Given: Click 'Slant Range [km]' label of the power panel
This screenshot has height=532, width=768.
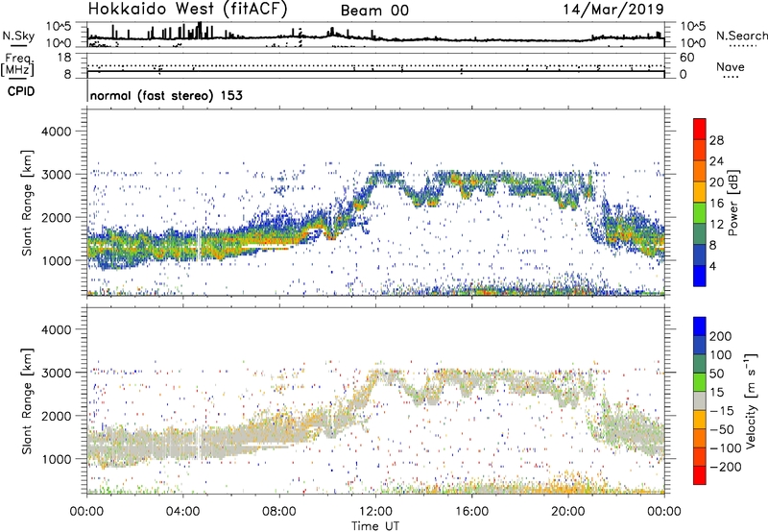Looking at the screenshot, I should [x=27, y=203].
